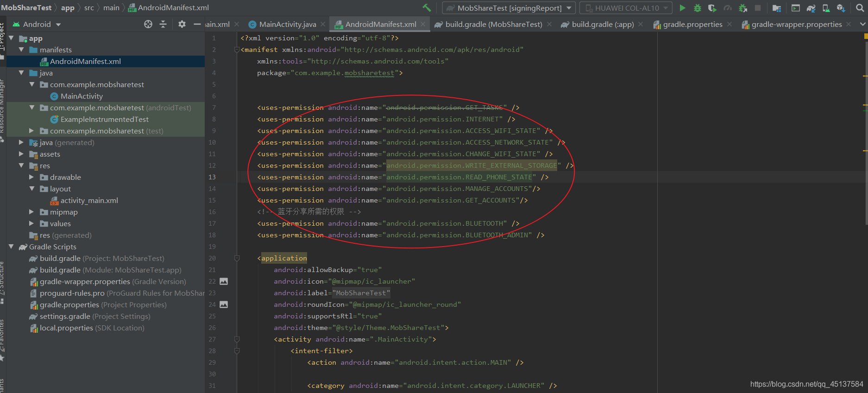Click the locate/select opened file target icon

148,24
